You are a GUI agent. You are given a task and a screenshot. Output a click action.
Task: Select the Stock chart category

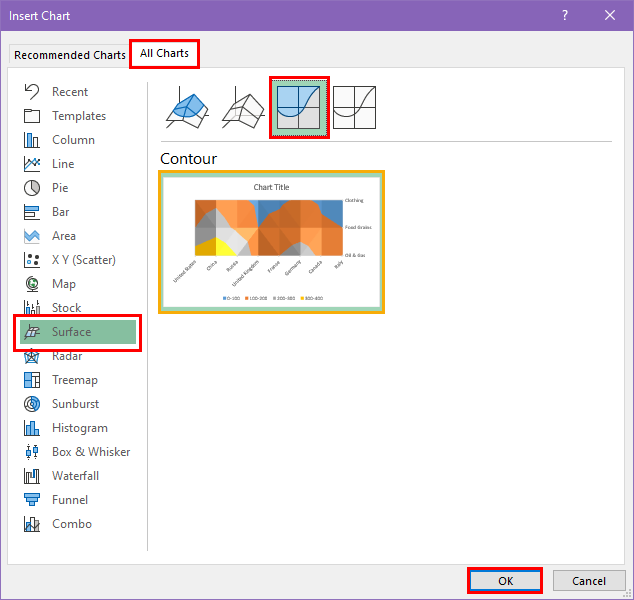click(78, 308)
